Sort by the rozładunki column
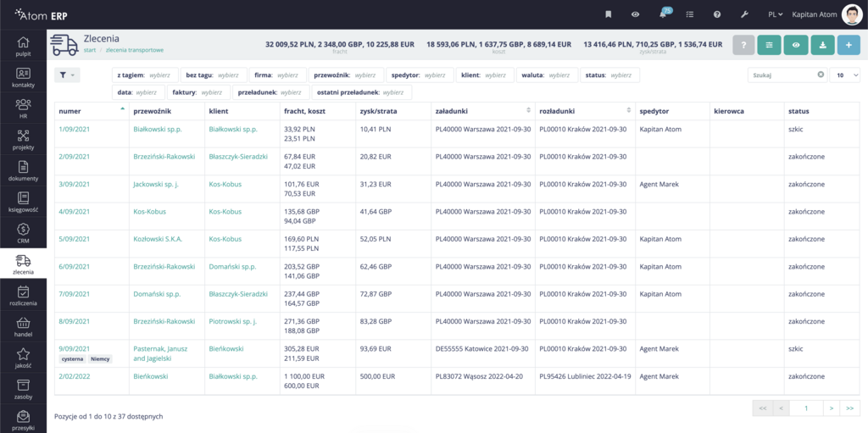Viewport: 868px width, 433px height. pos(585,111)
